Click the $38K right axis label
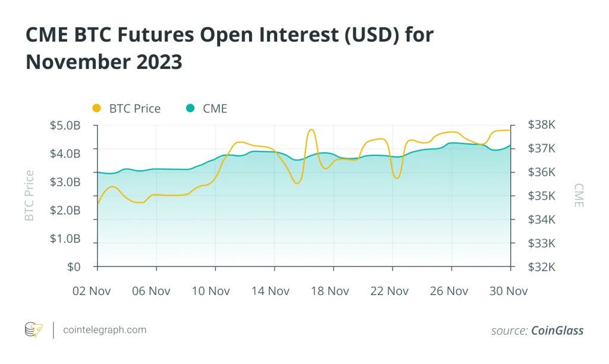Viewport: 609px width, 364px height. point(541,125)
